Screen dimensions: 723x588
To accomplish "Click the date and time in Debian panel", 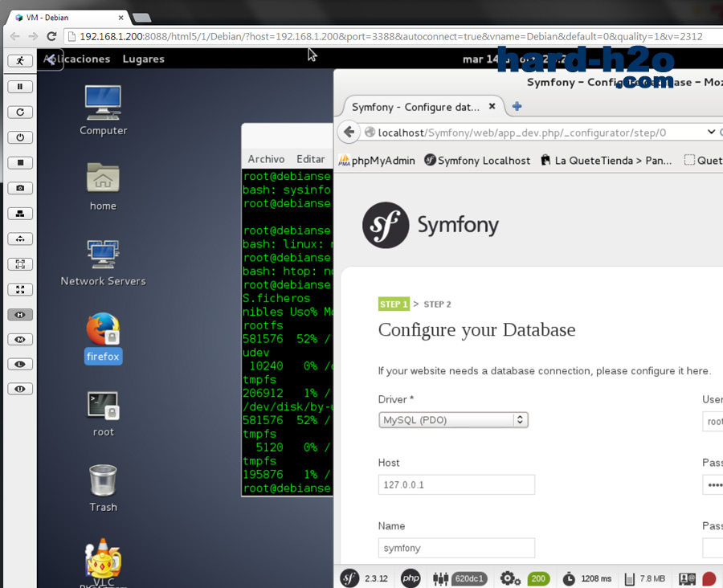I will click(517, 59).
